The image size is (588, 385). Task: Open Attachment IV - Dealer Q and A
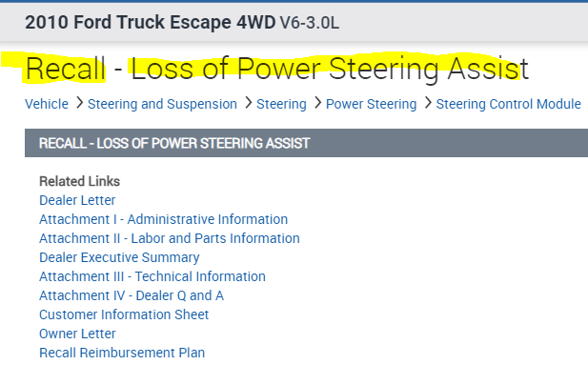(x=132, y=295)
